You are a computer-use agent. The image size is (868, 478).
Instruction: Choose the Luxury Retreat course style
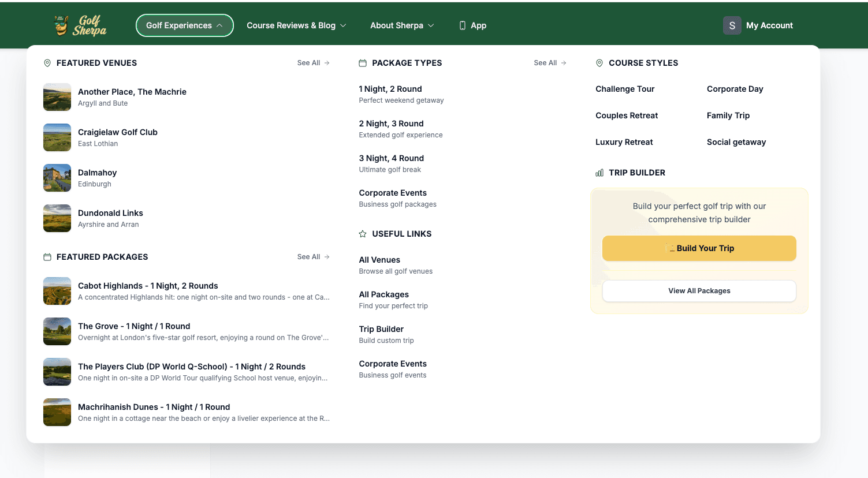[x=624, y=142]
